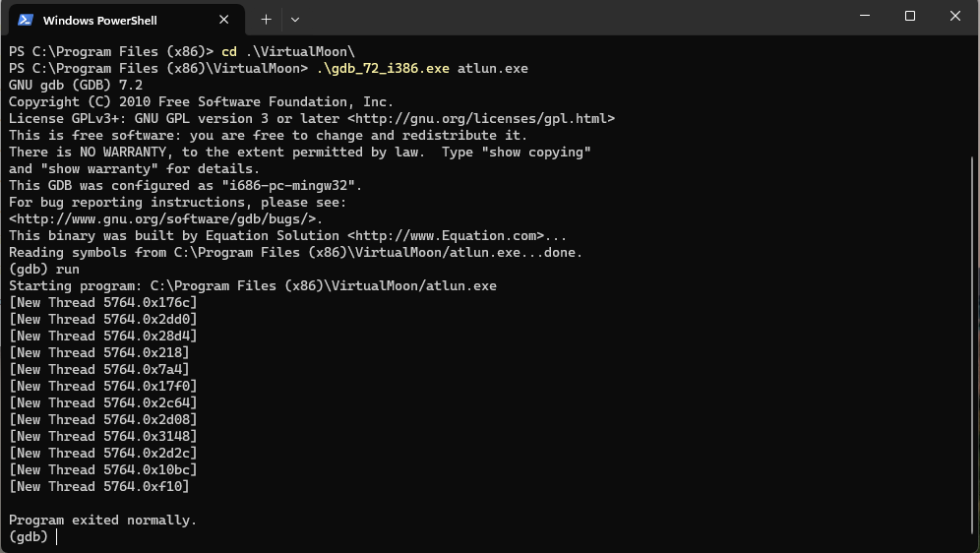The width and height of the screenshot is (980, 553).
Task: Click the 'There is NO WARRANTY' line
Action: pos(300,153)
